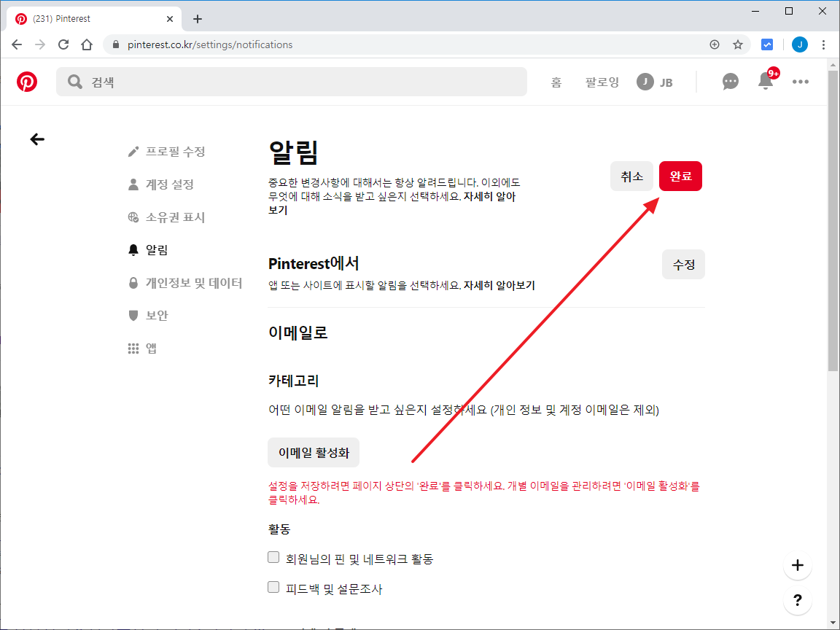The width and height of the screenshot is (840, 630).
Task: Select 알림 in settings sidebar
Action: click(148, 250)
